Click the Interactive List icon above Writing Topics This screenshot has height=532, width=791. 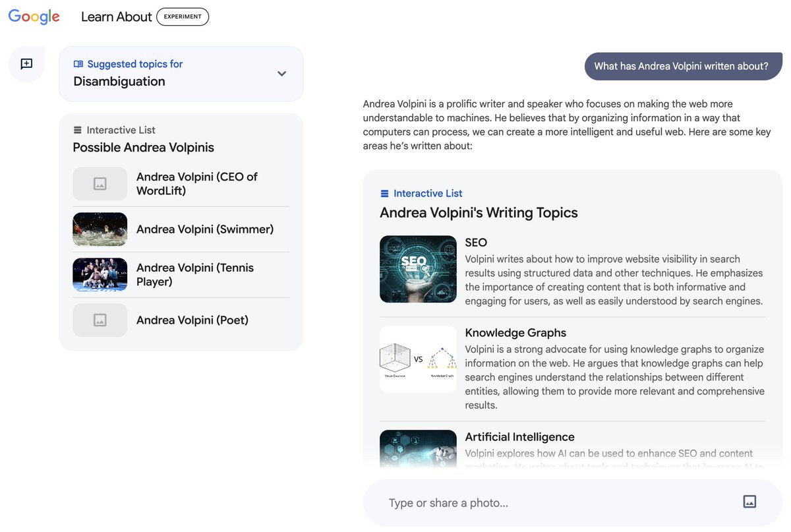click(385, 193)
